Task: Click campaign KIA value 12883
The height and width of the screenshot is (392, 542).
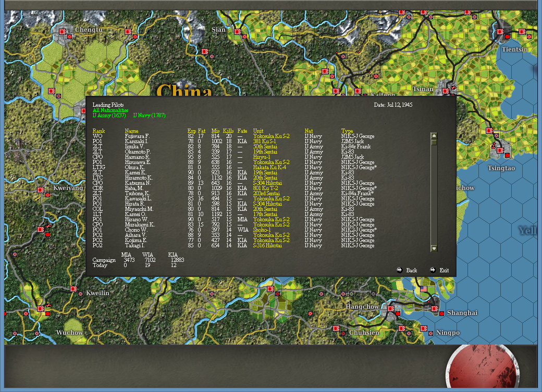Action: point(177,260)
